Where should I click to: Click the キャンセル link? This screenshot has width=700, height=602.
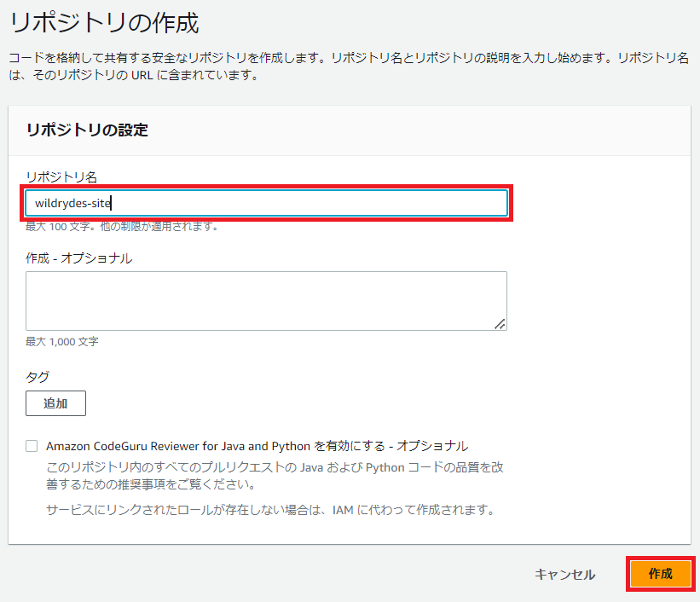click(x=564, y=574)
